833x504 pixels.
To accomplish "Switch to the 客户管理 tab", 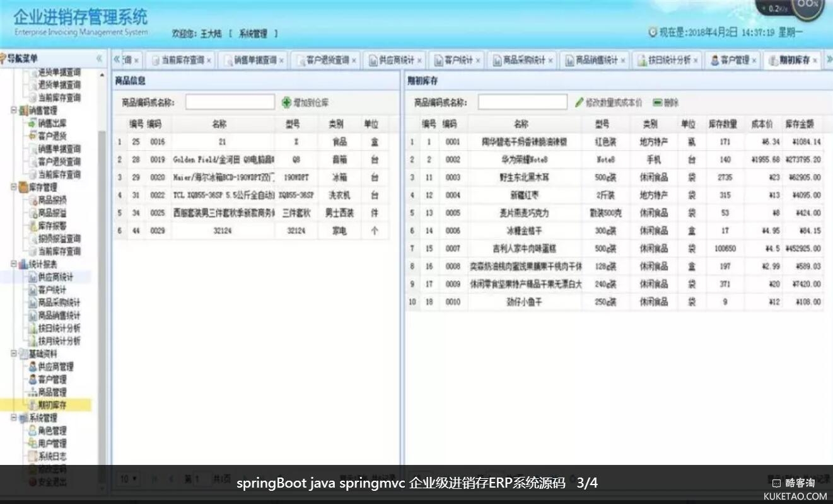I will click(x=732, y=60).
